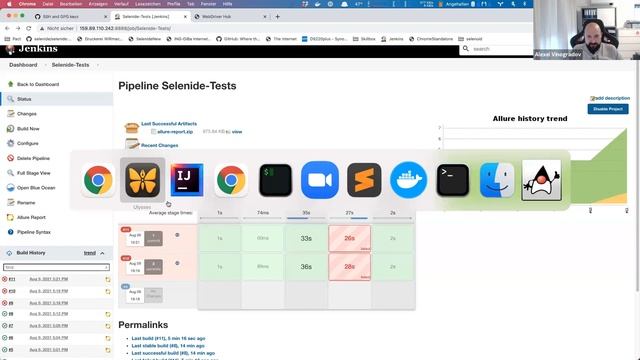Reload the page in Chrome

tap(29, 28)
